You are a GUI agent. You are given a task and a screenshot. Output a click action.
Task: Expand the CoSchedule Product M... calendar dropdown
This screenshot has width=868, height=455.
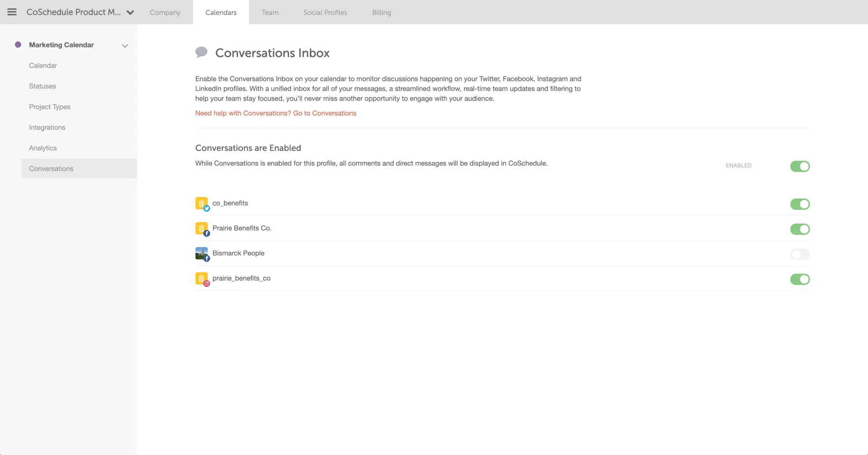(x=130, y=13)
